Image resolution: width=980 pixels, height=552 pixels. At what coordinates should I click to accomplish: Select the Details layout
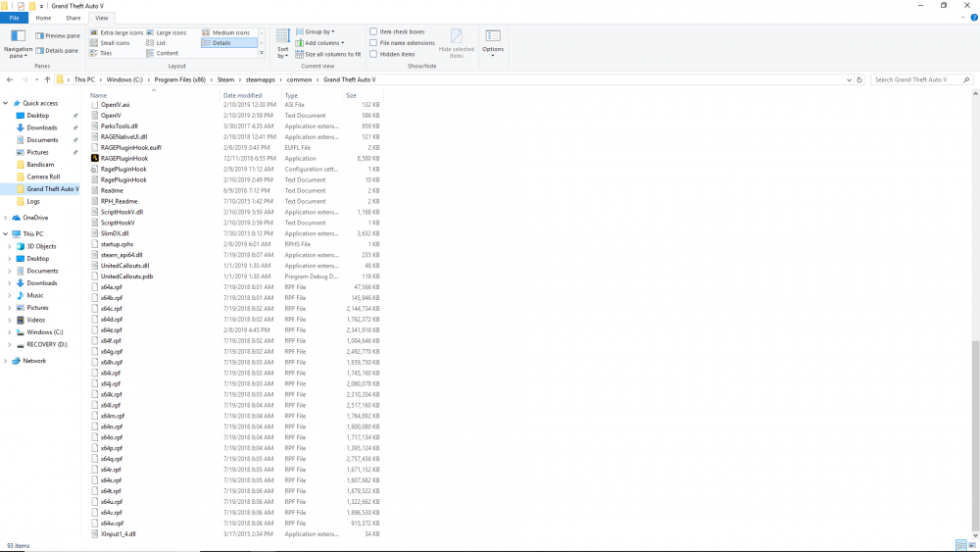(x=228, y=43)
